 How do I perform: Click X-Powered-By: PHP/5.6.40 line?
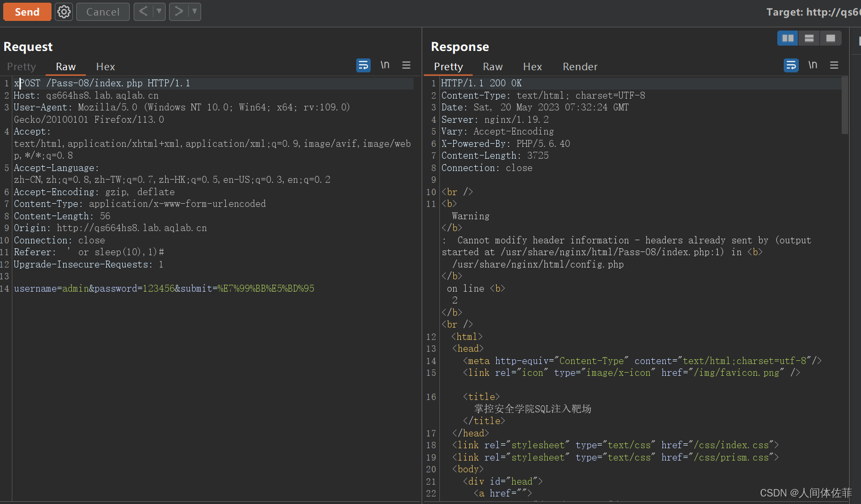[x=506, y=144]
